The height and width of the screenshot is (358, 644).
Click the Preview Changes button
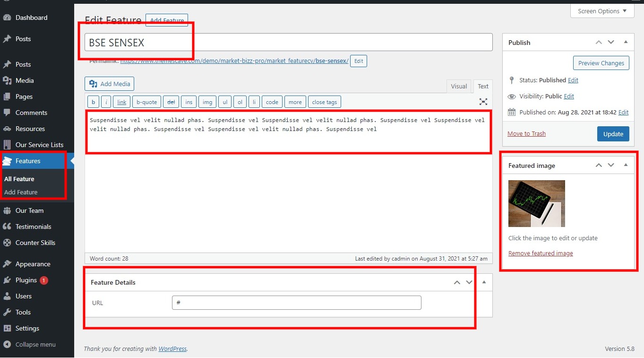pos(601,63)
